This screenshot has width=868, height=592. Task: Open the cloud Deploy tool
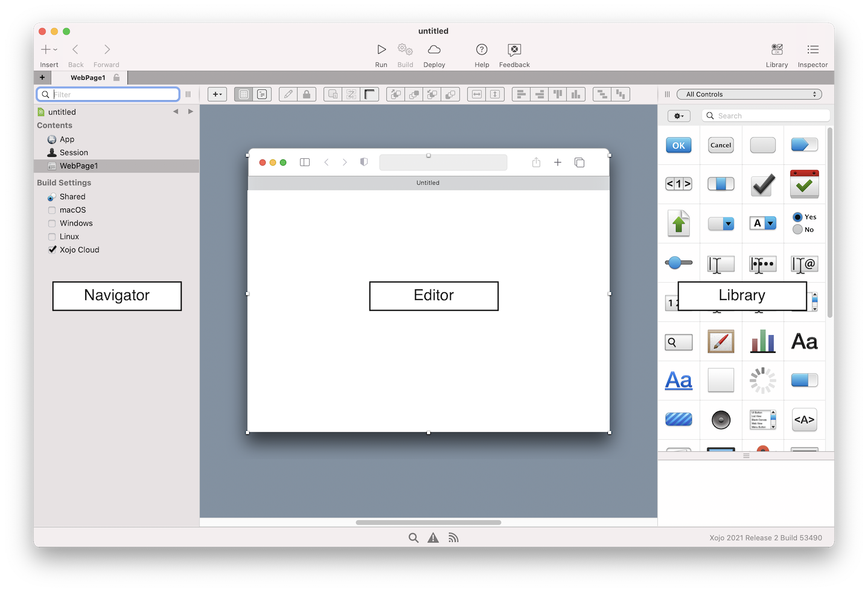tap(434, 54)
